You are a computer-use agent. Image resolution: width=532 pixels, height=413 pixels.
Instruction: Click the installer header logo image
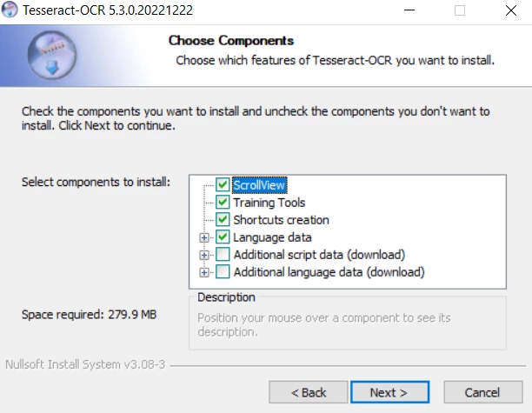tap(52, 56)
